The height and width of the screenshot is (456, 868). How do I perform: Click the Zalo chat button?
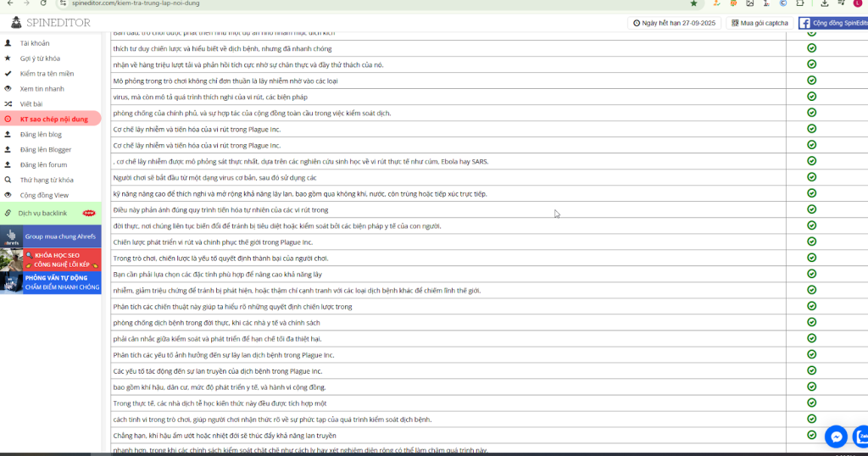(x=862, y=436)
